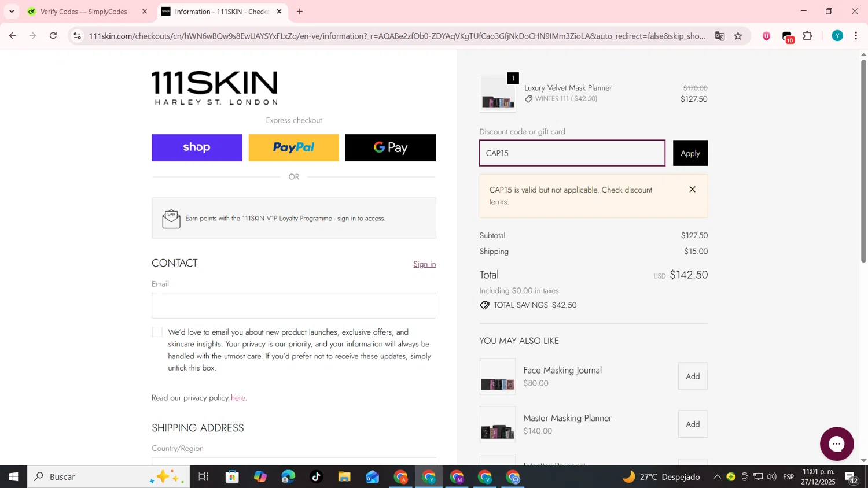Open Task View in the taskbar
The width and height of the screenshot is (868, 488).
(204, 477)
